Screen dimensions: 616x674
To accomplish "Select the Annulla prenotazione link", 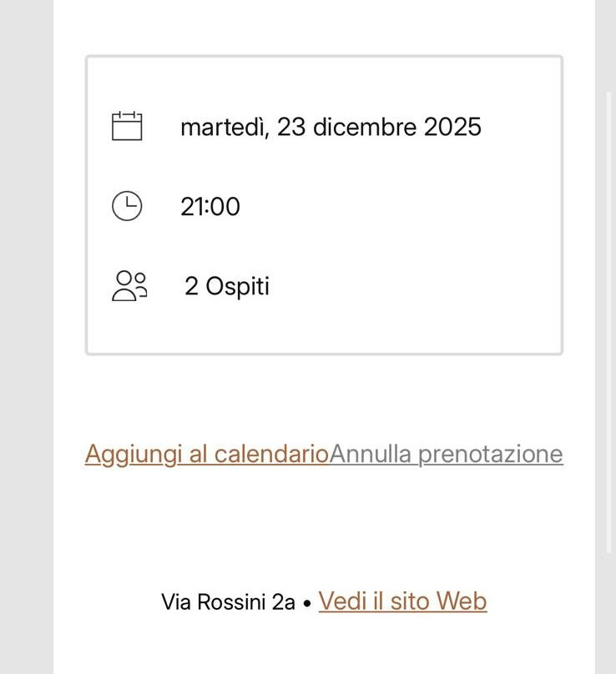I will tap(447, 454).
